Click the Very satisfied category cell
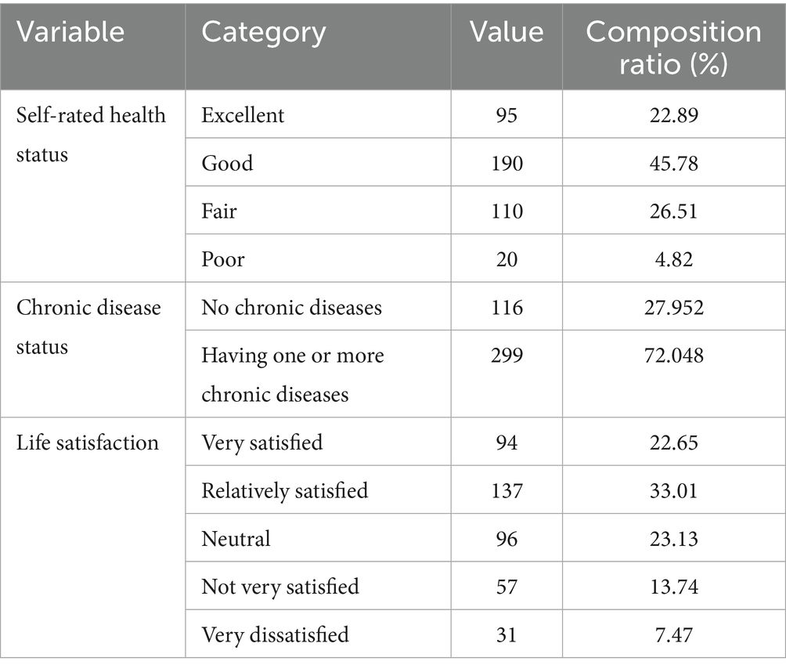The height and width of the screenshot is (672, 786). click(x=261, y=443)
